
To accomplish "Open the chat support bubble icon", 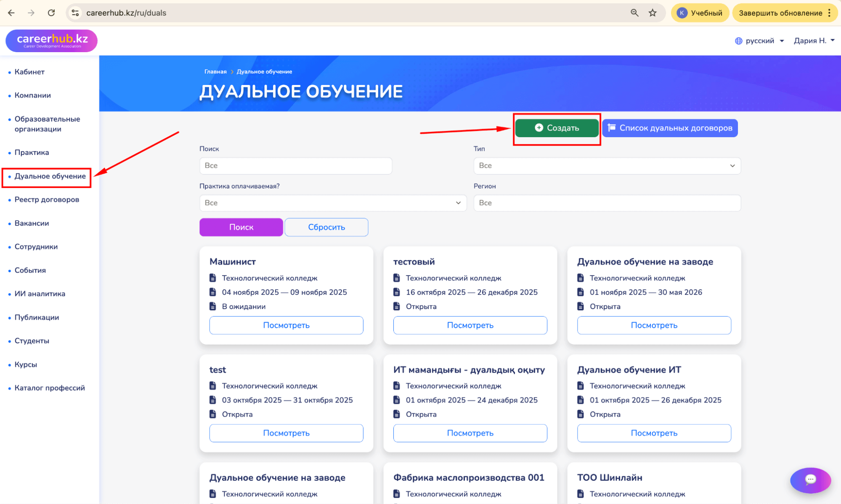I will click(810, 480).
